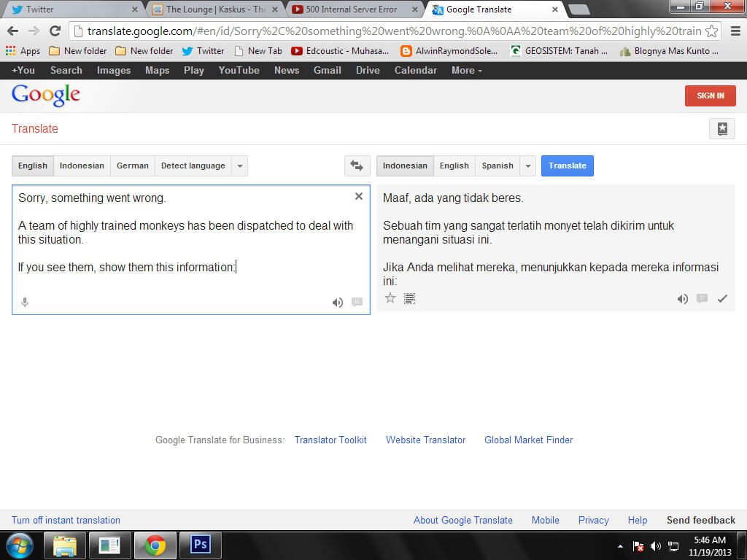The width and height of the screenshot is (747, 560).
Task: Select English as source language
Action: [32, 166]
